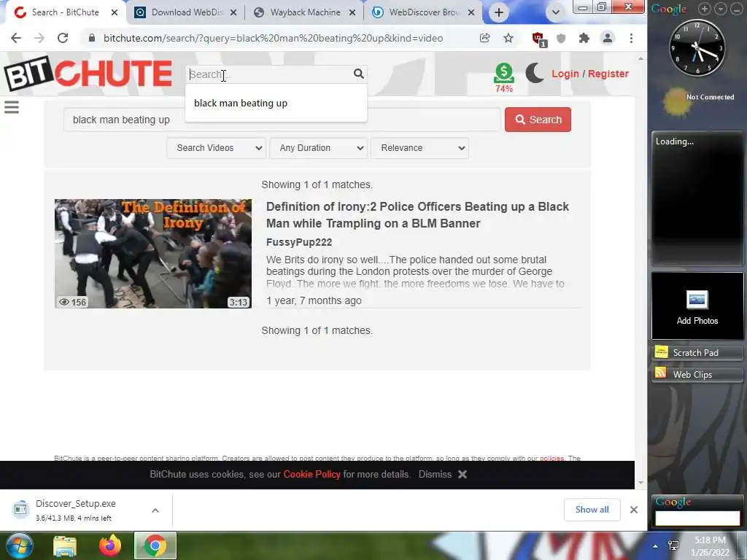Go back with the browser back arrow

(x=16, y=38)
